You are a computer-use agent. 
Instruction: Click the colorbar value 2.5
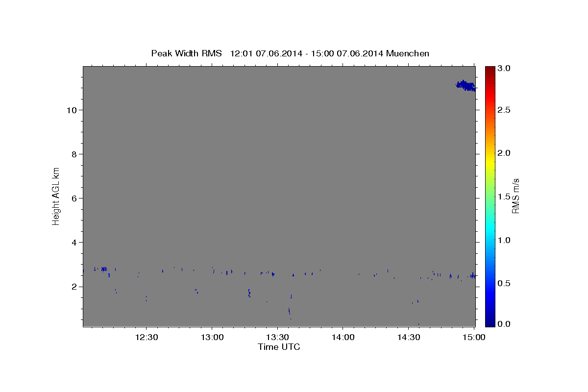[x=505, y=110]
